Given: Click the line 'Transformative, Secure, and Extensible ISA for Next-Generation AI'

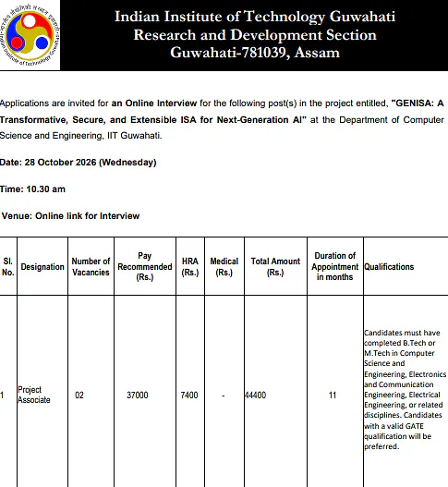Looking at the screenshot, I should point(152,119).
